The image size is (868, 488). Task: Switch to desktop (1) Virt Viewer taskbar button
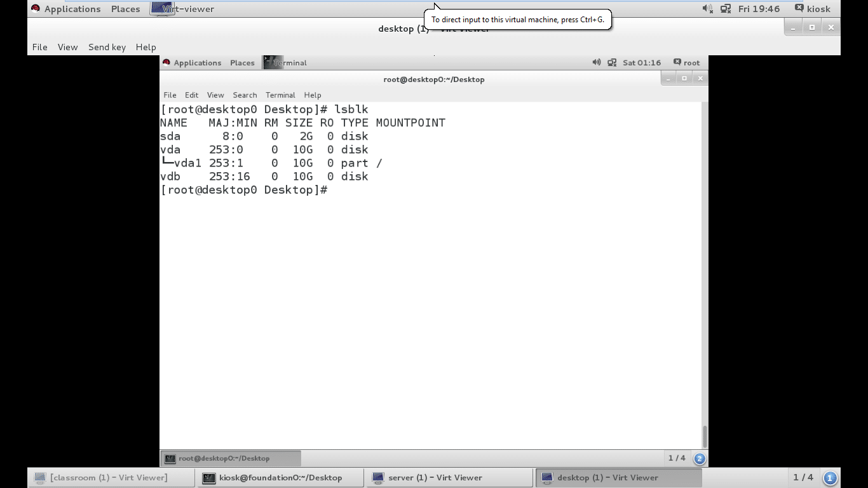coord(620,478)
